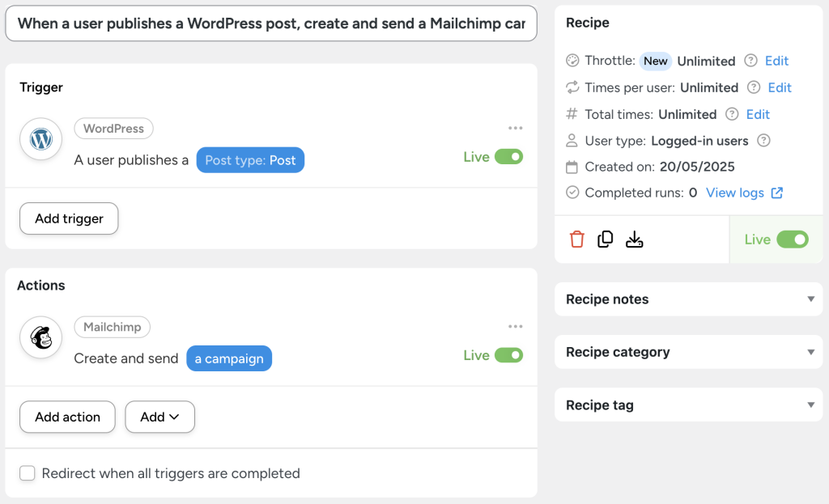Viewport: 829px width, 504px height.
Task: Click the Mailchimp logo on the action
Action: pyautogui.click(x=40, y=337)
